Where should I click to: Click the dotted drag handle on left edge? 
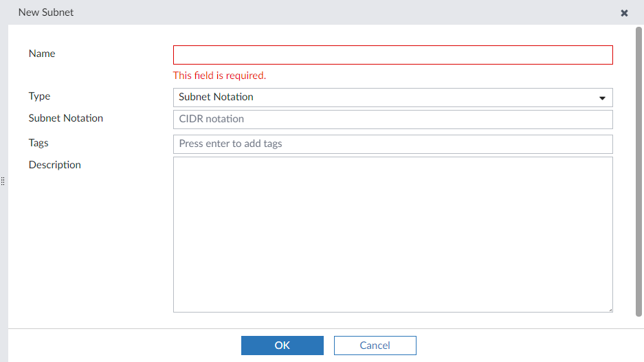(3, 181)
